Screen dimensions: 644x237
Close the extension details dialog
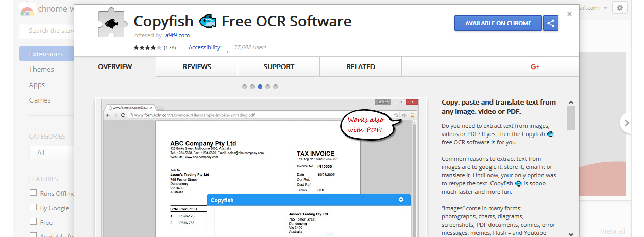point(569,14)
